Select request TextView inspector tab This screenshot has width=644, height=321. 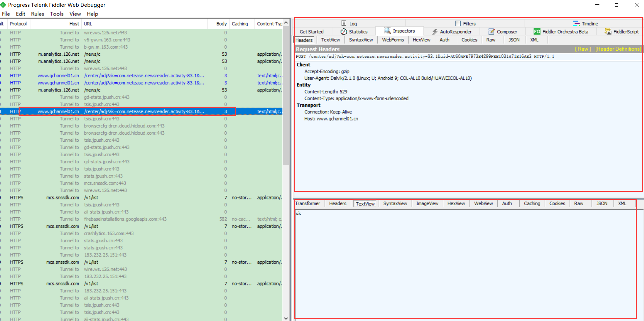coord(330,40)
